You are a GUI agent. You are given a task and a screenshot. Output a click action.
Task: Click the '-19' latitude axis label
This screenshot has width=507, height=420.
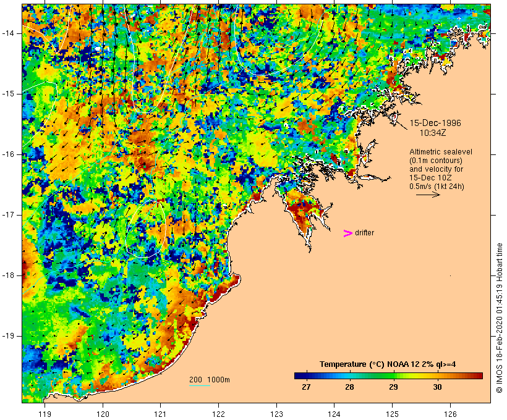tap(7, 336)
